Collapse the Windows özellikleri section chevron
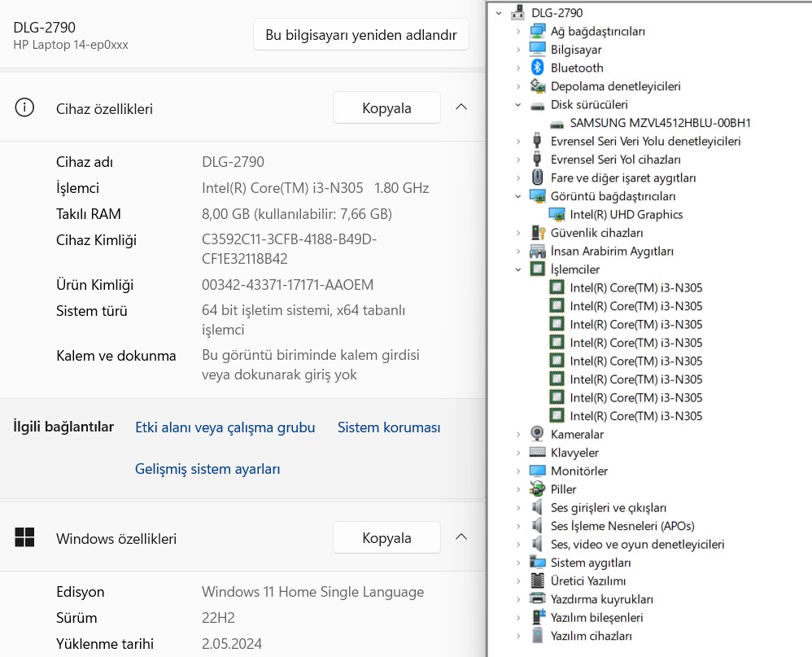 click(x=461, y=537)
